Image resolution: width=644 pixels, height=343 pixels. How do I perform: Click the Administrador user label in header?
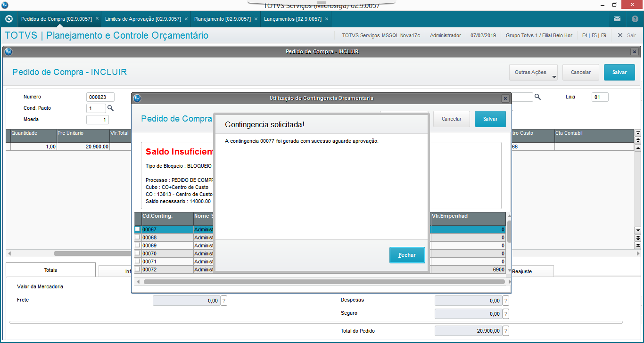[x=446, y=35]
